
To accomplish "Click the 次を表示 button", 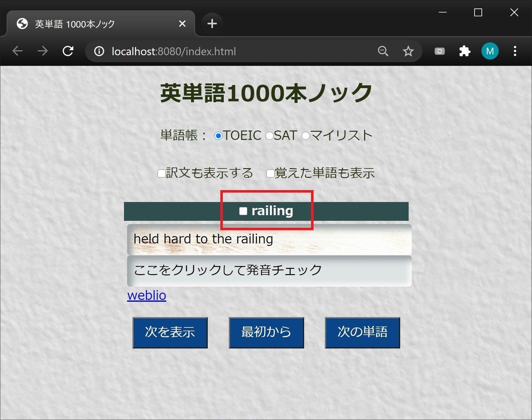I will pos(170,332).
